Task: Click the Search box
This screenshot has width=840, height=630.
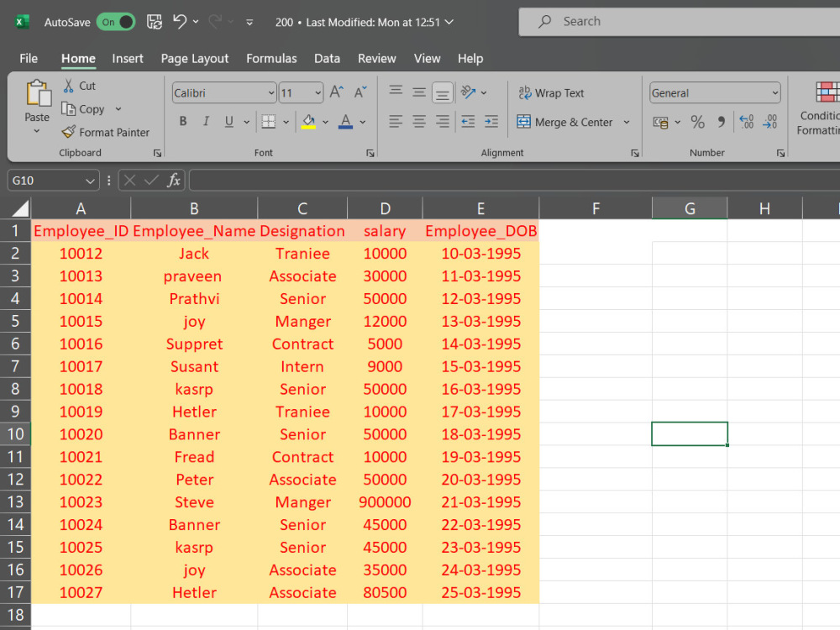Action: point(680,22)
